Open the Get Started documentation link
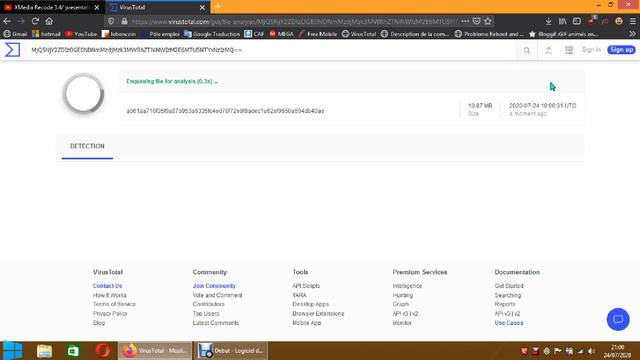This screenshot has height=360, width=640. click(x=509, y=286)
